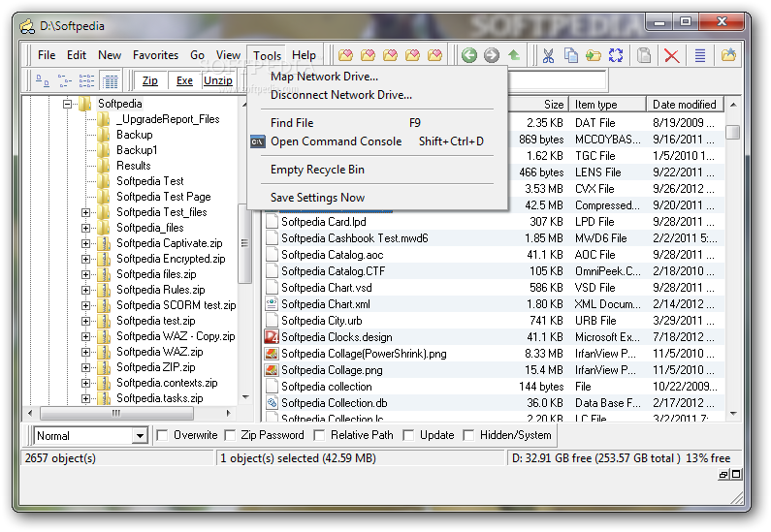Select Disconnect Network Drive... item
Viewport: 771px width, 532px height.
click(x=377, y=95)
